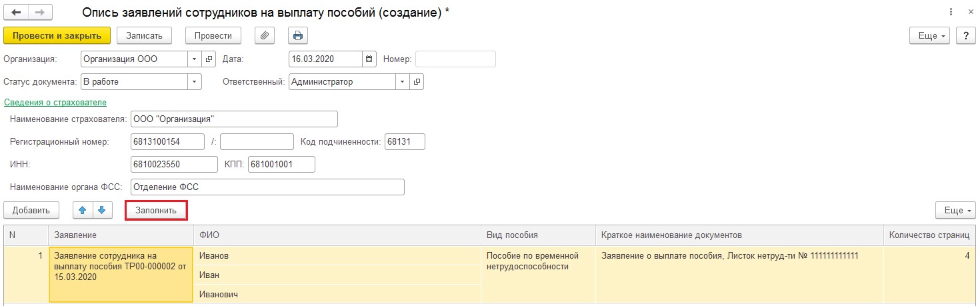Click the forward navigation arrow
Image resolution: width=980 pixels, height=306 pixels.
click(39, 13)
